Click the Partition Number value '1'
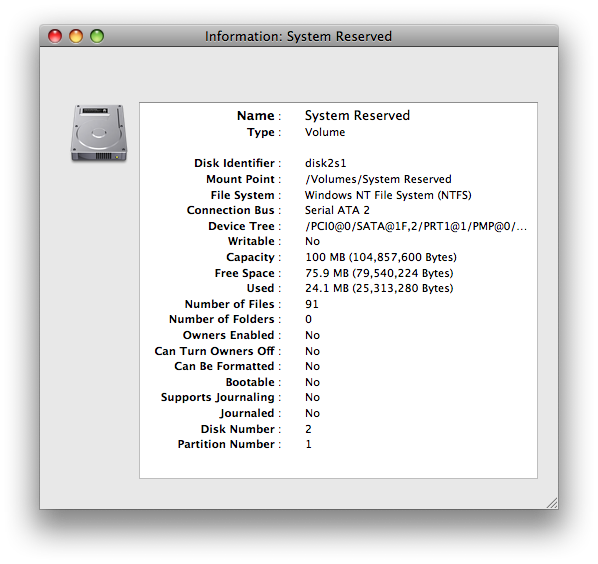The height and width of the screenshot is (564, 598). click(x=309, y=445)
